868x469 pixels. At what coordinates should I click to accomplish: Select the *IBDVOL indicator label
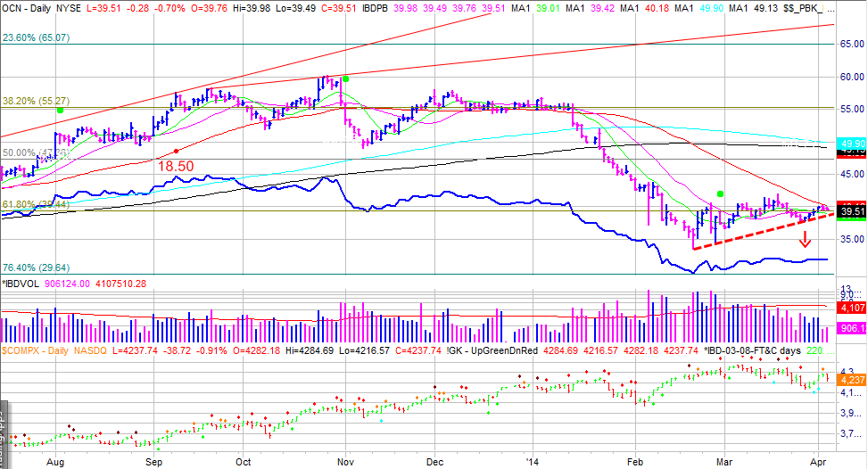point(21,284)
